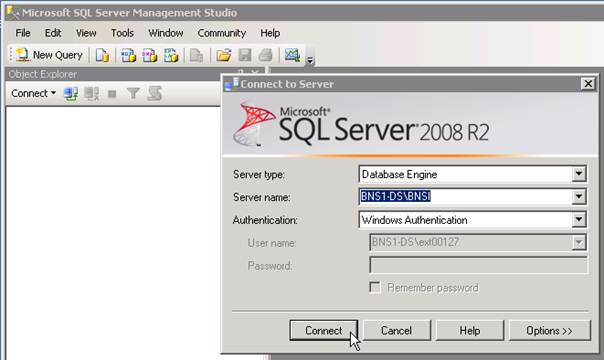Click the Stop icon in Object Explorer
Viewport: 604px width, 360px height.
(112, 94)
